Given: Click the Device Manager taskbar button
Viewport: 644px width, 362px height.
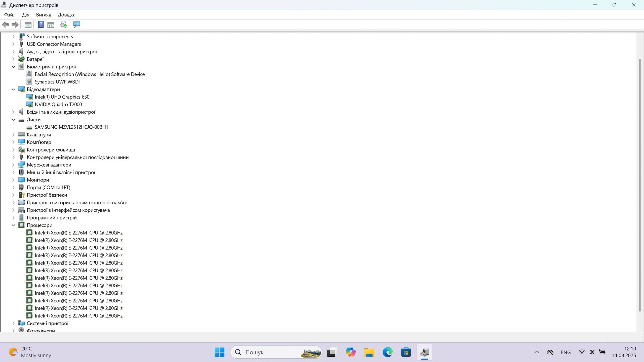Looking at the screenshot, I should 424,352.
